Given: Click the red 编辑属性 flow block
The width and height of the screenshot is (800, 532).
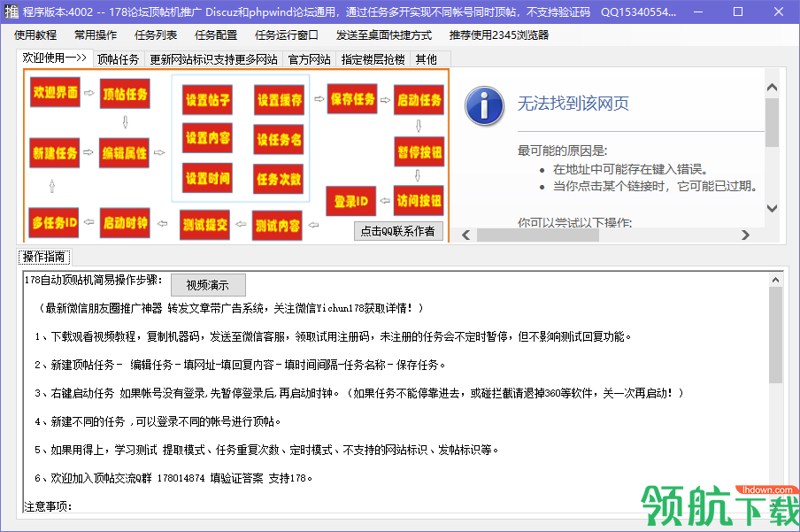Looking at the screenshot, I should [124, 152].
